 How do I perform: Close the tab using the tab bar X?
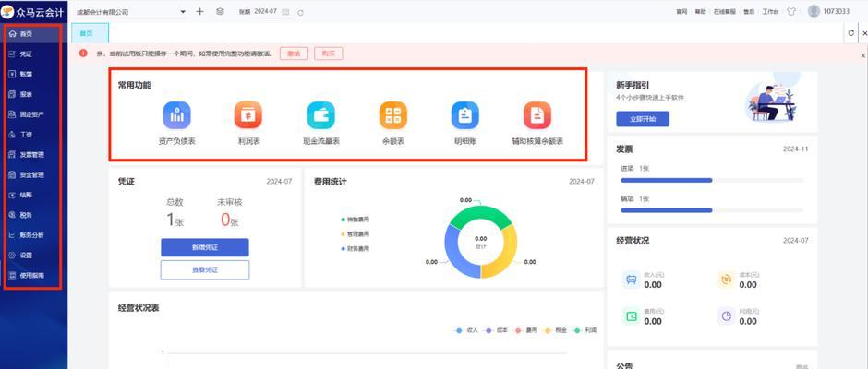pos(864,33)
